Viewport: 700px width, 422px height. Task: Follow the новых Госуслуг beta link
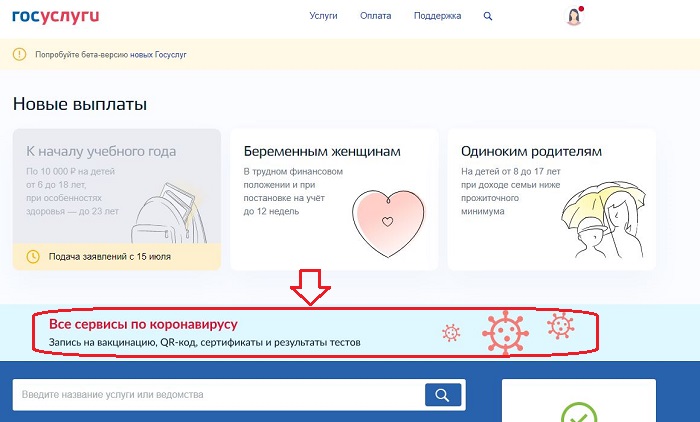pos(158,54)
